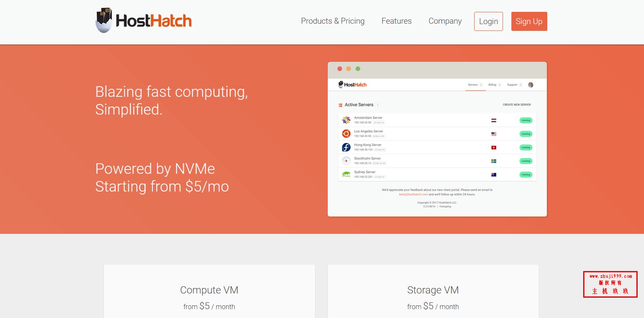
Task: Click the IP address 192.168.20.55
Action: [363, 136]
